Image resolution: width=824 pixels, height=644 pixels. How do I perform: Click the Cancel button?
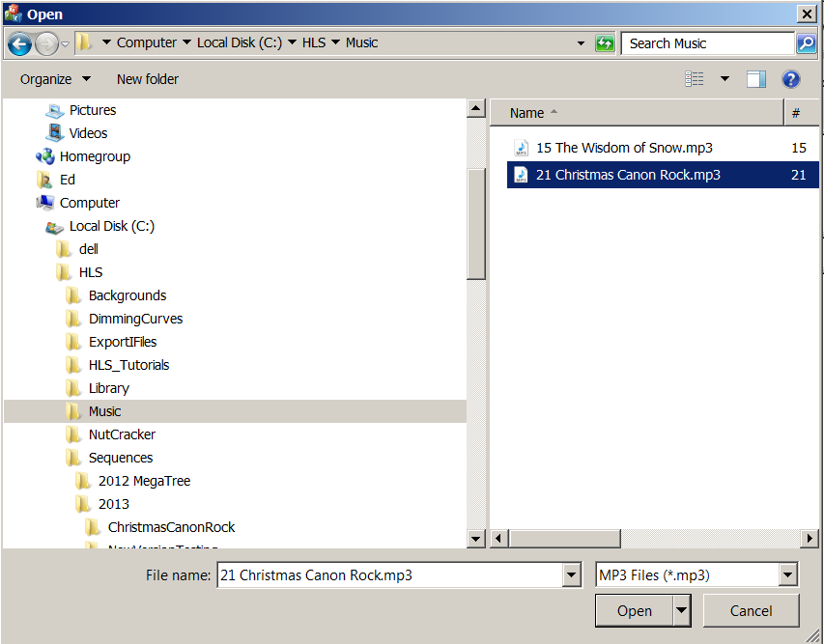751,611
